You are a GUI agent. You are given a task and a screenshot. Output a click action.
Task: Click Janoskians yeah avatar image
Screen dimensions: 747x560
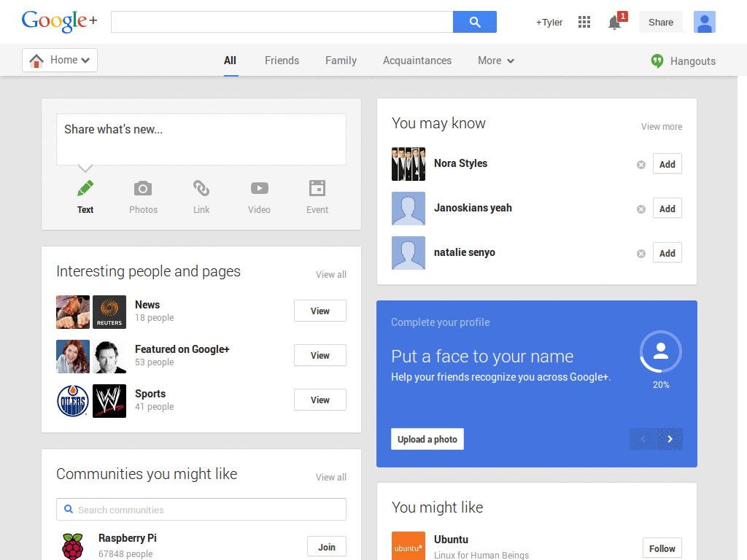pyautogui.click(x=409, y=209)
